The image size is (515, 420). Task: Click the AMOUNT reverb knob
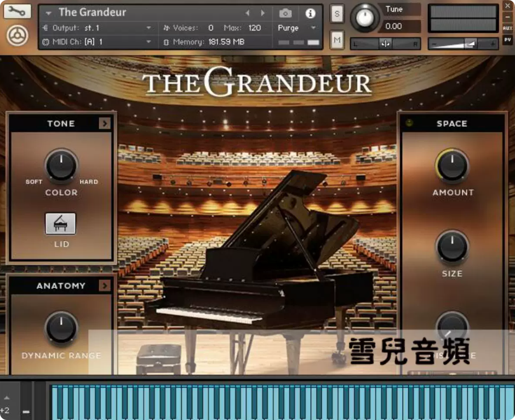tap(452, 165)
